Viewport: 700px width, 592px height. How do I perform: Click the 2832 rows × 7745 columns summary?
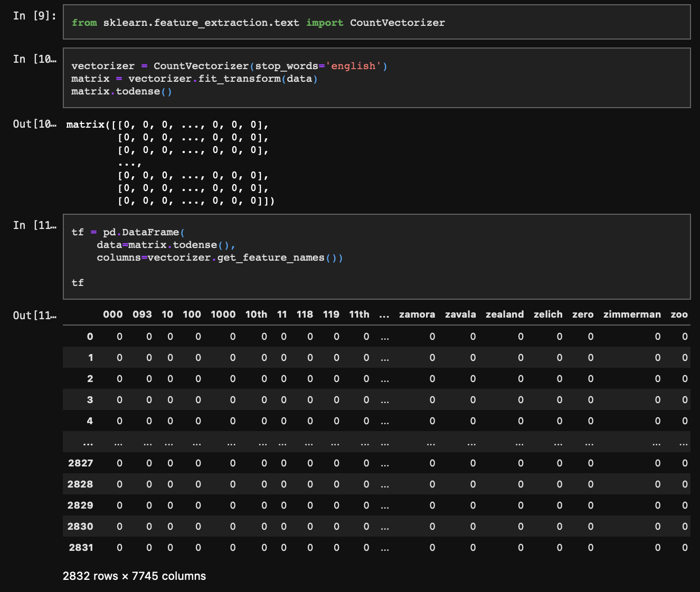[134, 576]
